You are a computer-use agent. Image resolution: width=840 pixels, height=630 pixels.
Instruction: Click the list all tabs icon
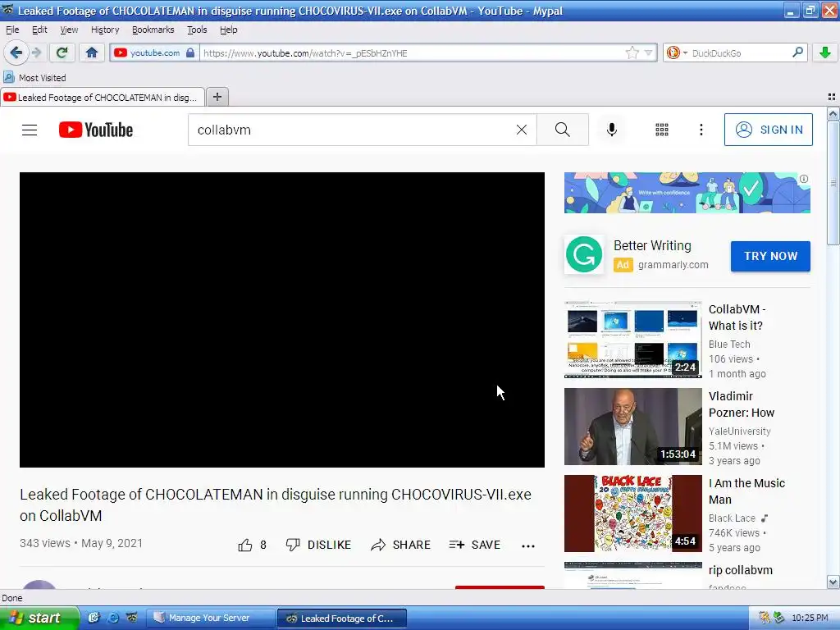[832, 97]
